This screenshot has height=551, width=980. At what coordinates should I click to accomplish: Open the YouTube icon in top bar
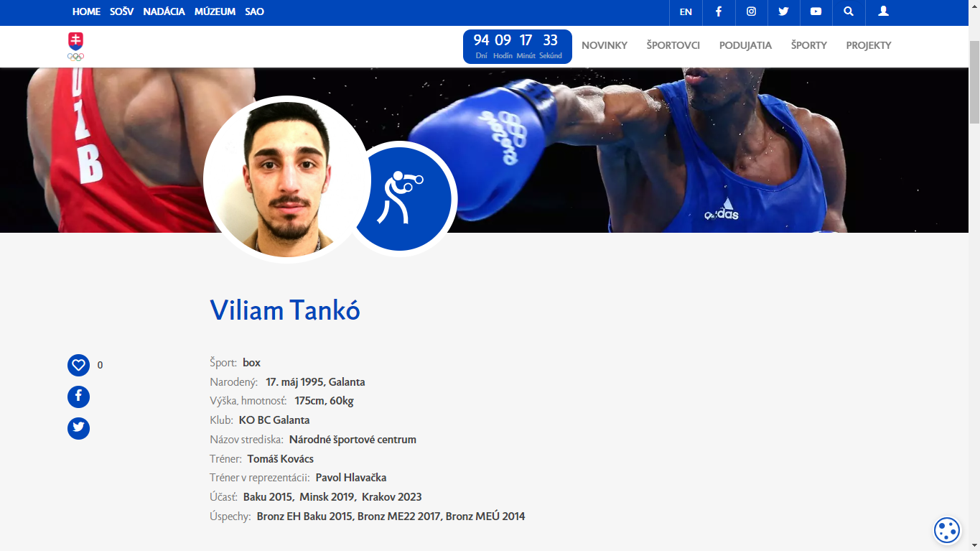[x=816, y=11]
